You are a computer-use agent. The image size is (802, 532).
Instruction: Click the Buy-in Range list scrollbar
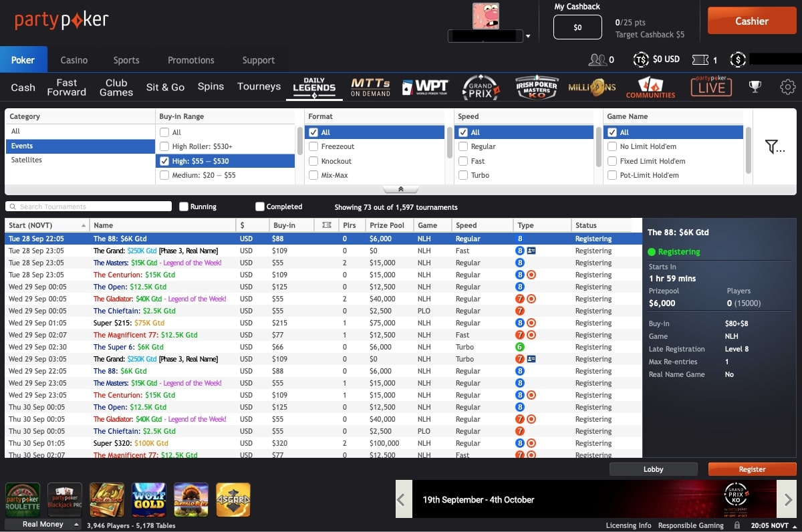click(x=300, y=140)
